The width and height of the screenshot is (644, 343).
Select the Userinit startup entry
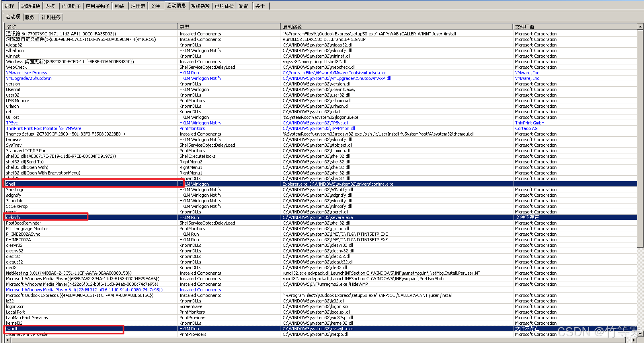13,89
